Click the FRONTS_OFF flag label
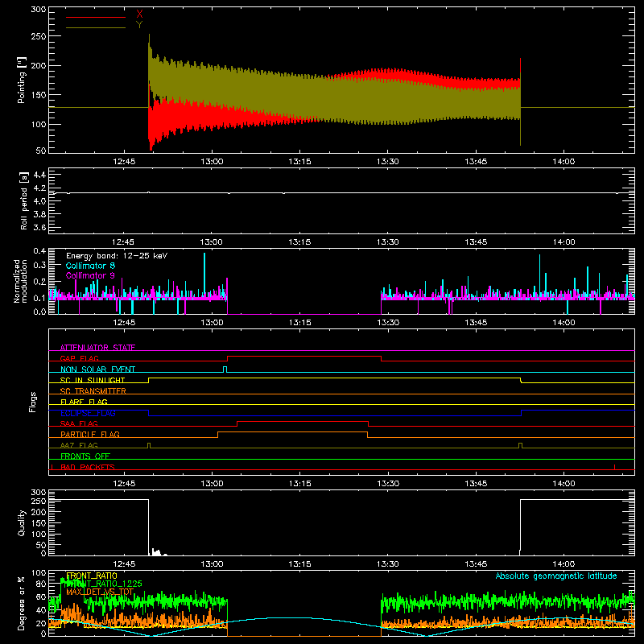Screen dimensions: 644x644 point(85,456)
